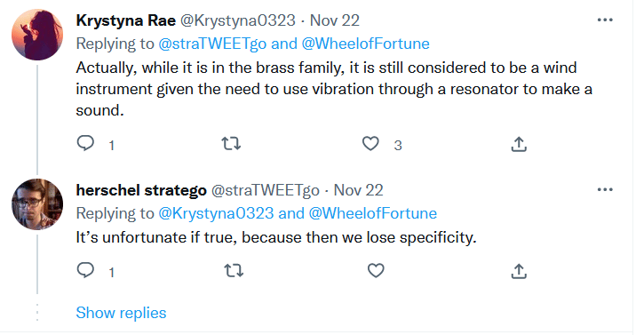This screenshot has width=644, height=335.
Task: Reply to herschel stratego's tweet
Action: pos(85,270)
